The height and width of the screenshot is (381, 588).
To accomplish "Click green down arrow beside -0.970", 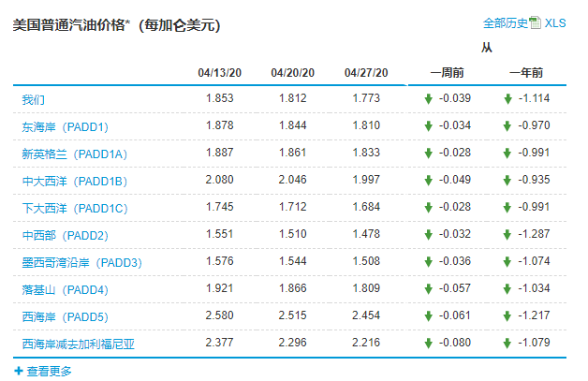I will 507,126.
